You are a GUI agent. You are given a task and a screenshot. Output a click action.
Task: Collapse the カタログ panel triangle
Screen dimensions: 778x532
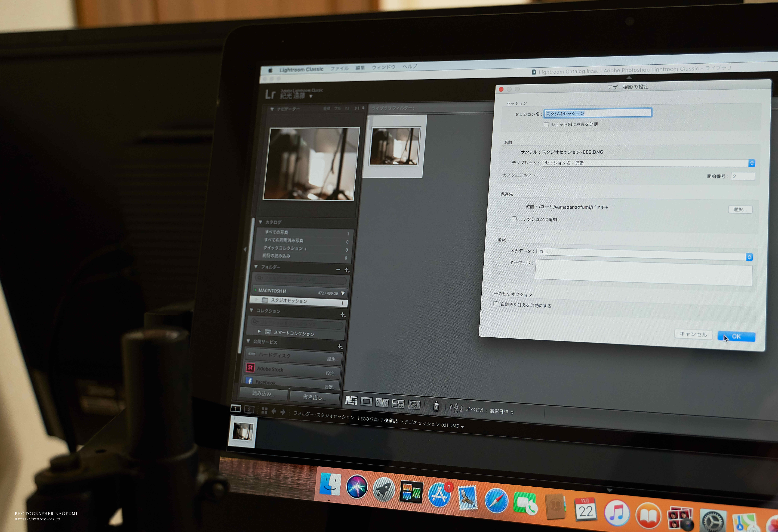(261, 222)
